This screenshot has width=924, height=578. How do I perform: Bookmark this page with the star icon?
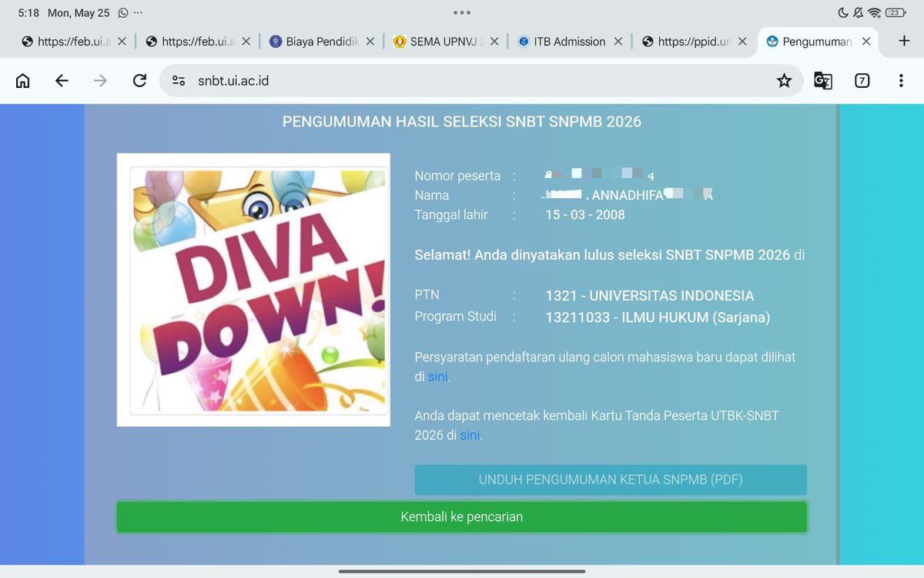(784, 80)
